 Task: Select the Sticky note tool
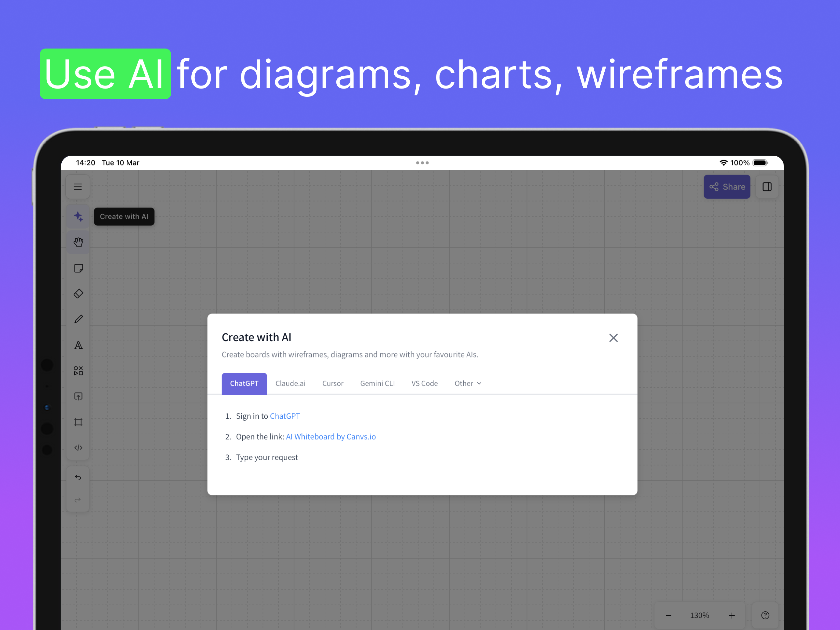coord(78,268)
